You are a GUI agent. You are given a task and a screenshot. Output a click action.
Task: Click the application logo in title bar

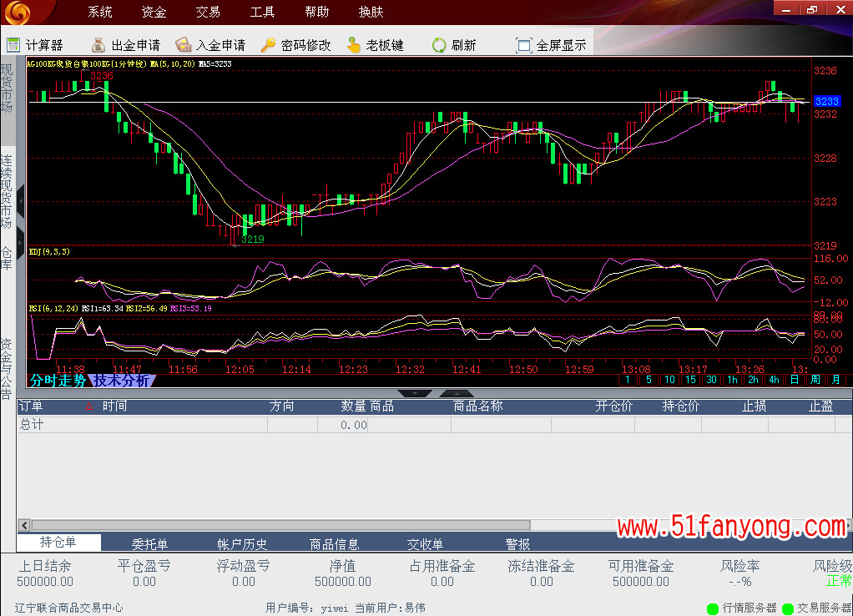coord(18,12)
